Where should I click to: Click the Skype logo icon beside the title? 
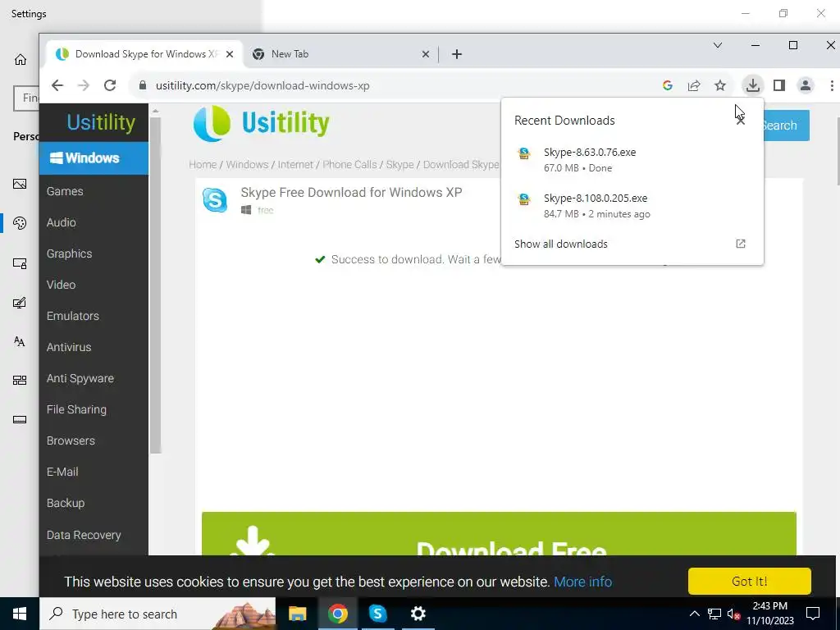point(215,200)
